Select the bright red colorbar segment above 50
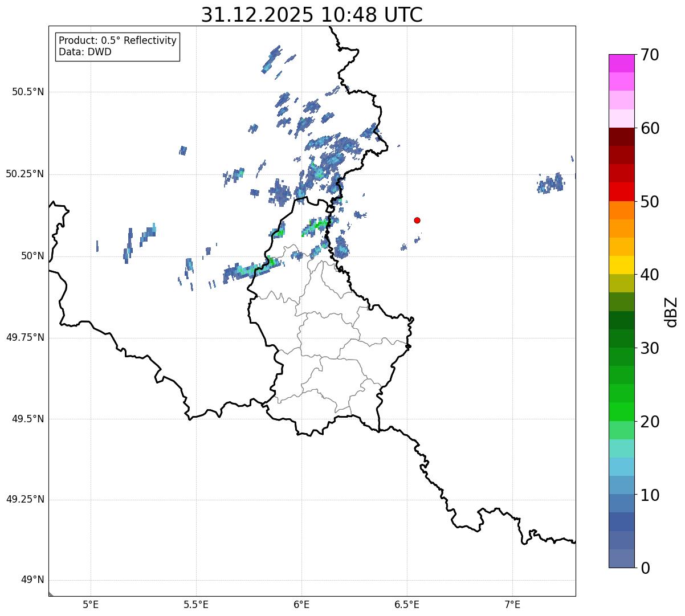The width and height of the screenshot is (685, 616). pos(621,191)
